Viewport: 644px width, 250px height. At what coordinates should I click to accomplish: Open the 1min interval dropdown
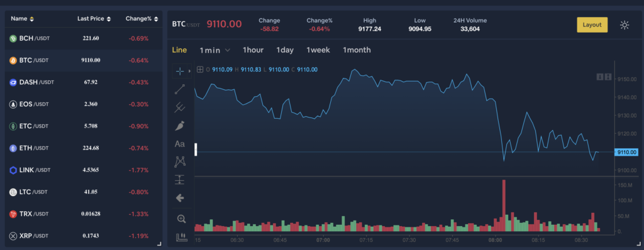click(x=214, y=50)
